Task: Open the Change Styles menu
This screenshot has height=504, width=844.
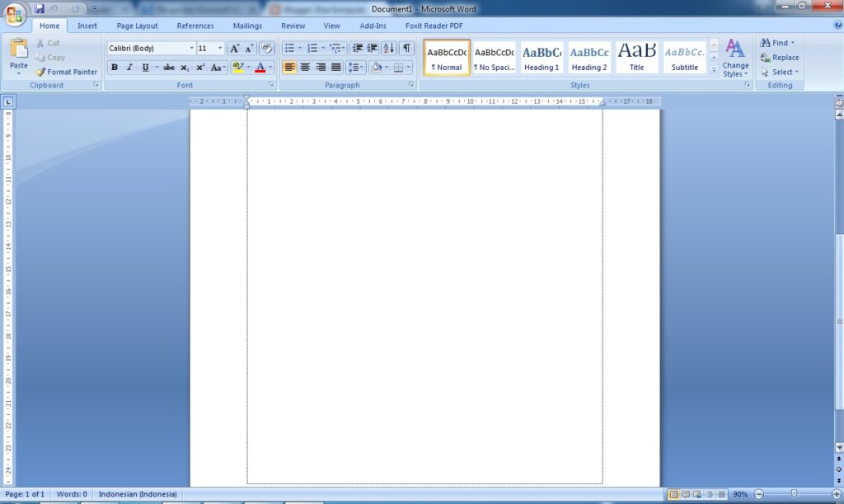Action: [x=735, y=58]
